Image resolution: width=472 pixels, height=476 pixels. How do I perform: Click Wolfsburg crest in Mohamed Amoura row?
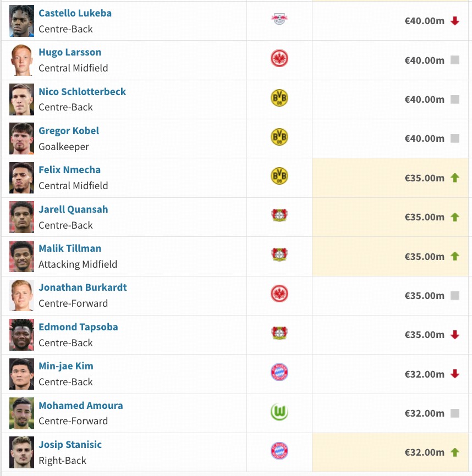(x=279, y=412)
